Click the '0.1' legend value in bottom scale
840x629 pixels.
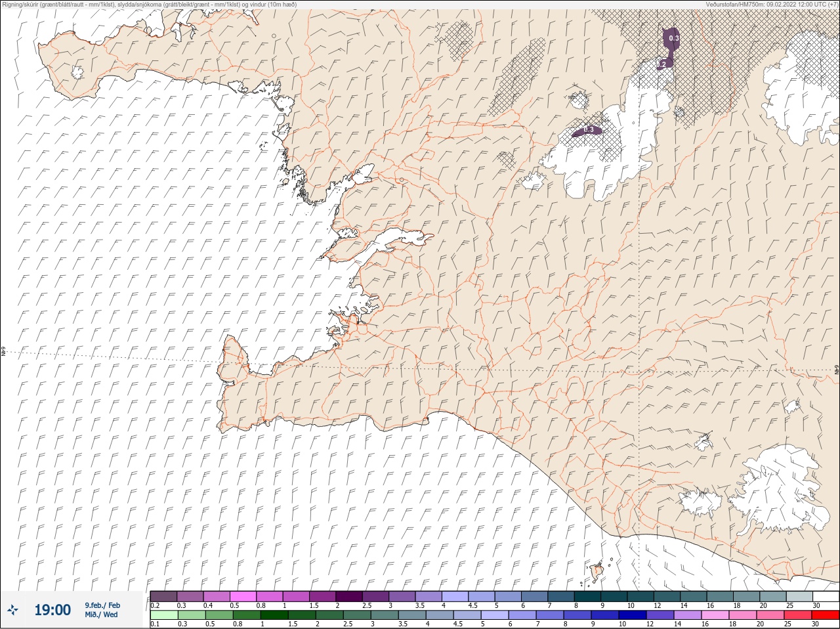coord(155,624)
